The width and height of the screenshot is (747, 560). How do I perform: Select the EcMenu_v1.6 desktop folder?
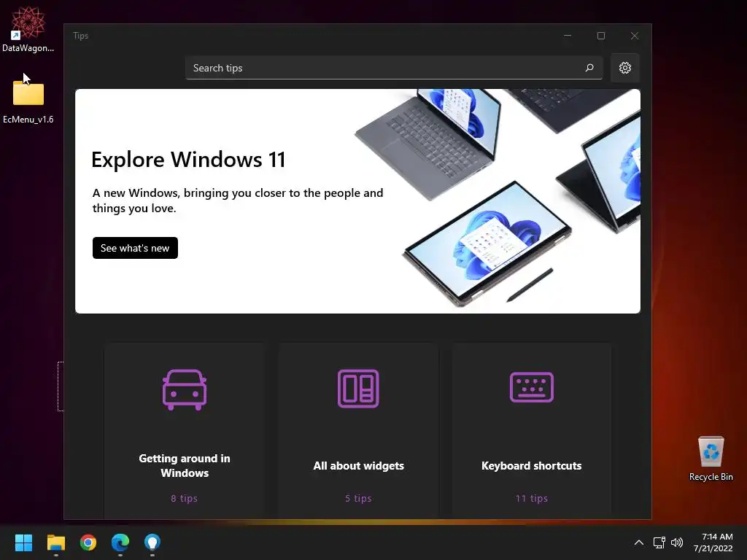[28, 100]
